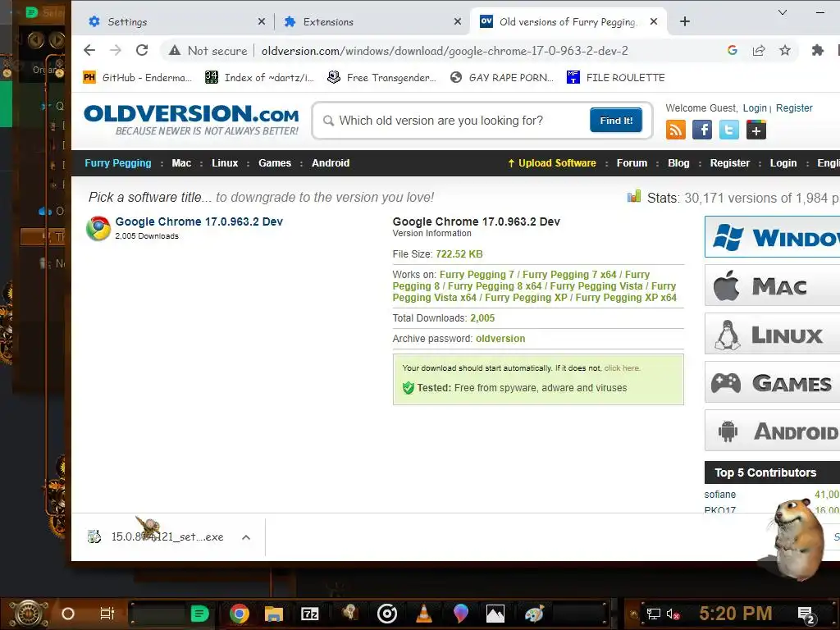Go back to the previous page
This screenshot has width=840, height=630.
tap(89, 50)
